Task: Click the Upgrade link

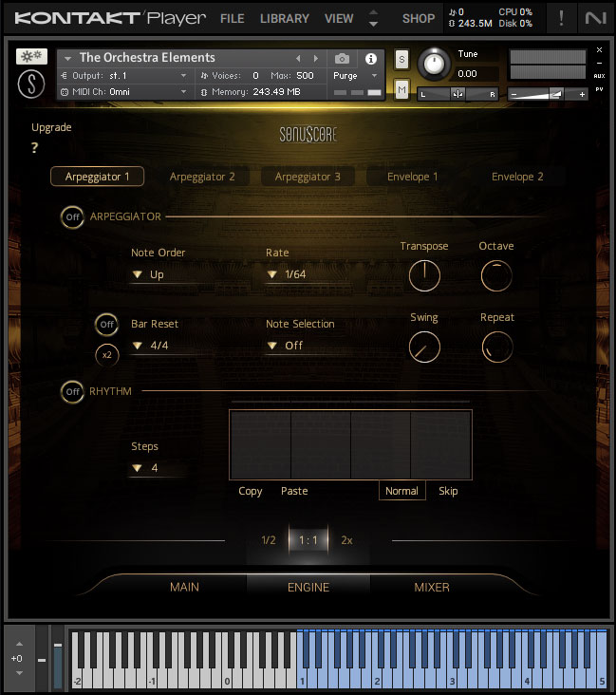Action: click(x=51, y=127)
